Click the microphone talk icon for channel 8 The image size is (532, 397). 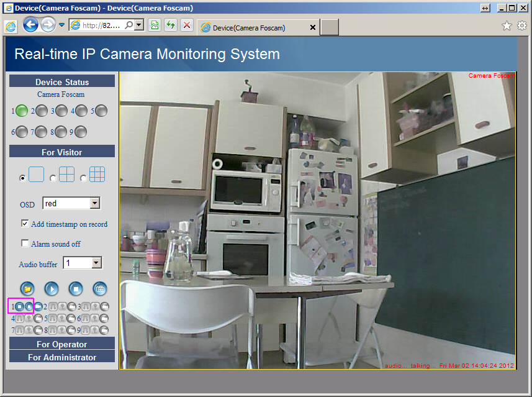(62, 330)
